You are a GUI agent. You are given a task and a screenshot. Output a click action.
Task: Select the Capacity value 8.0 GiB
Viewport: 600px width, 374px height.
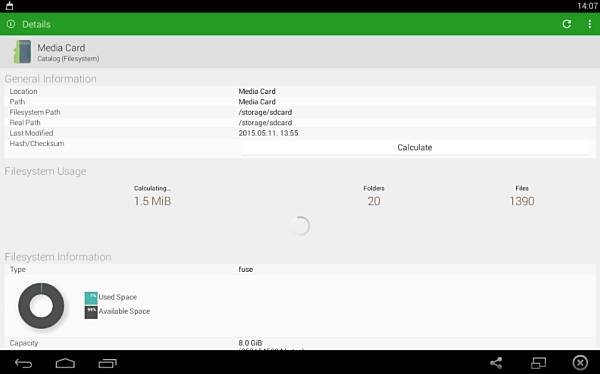click(250, 343)
